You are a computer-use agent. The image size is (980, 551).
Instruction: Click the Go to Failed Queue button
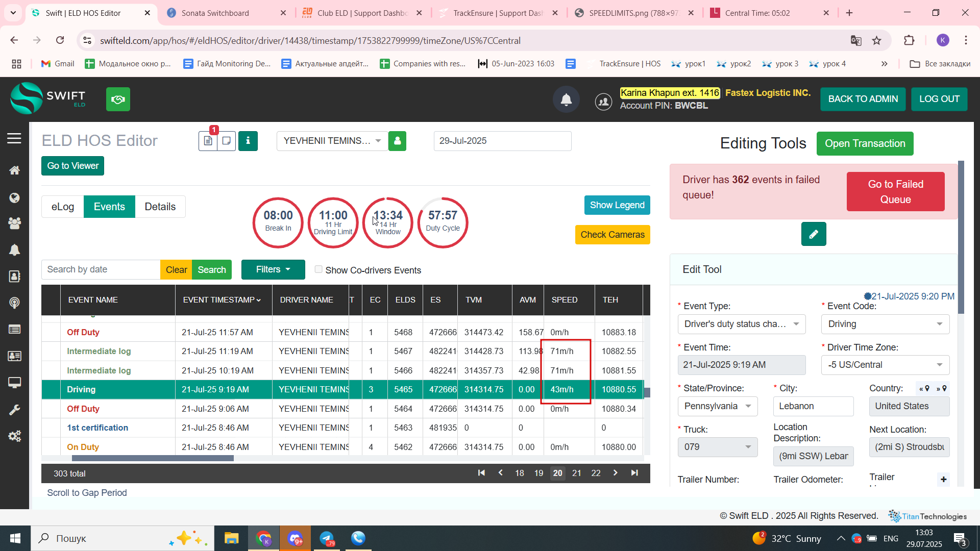(895, 192)
